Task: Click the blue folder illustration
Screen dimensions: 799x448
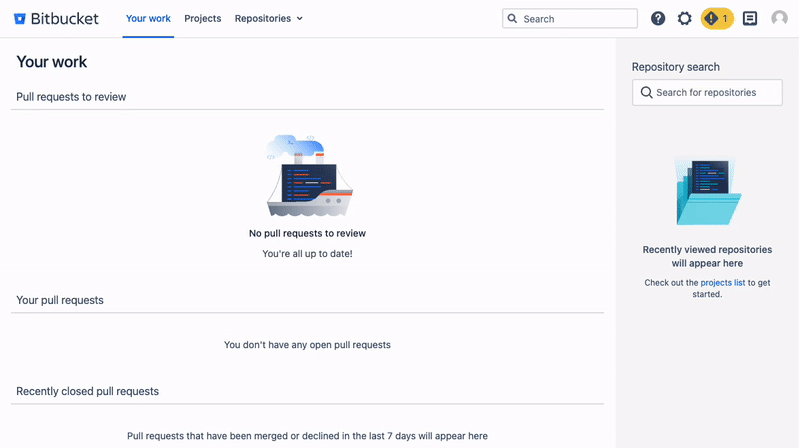Action: pyautogui.click(x=707, y=191)
